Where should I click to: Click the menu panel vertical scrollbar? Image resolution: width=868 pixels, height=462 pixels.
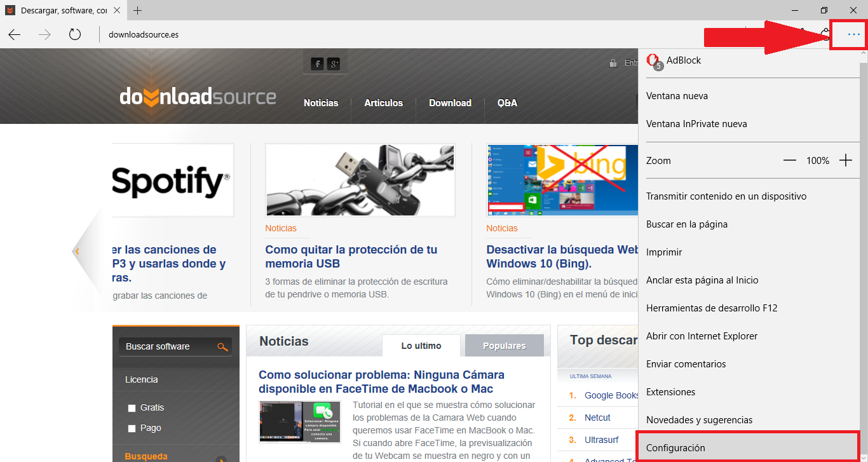pos(864,254)
